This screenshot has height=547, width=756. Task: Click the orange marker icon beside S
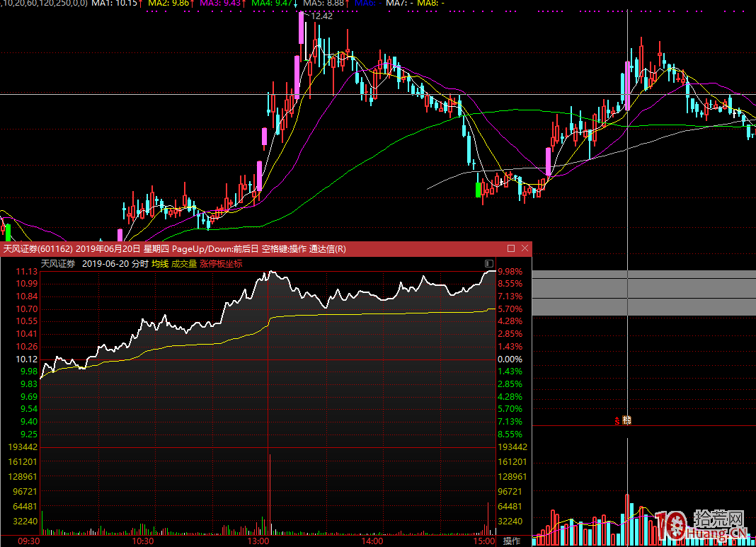(626, 421)
